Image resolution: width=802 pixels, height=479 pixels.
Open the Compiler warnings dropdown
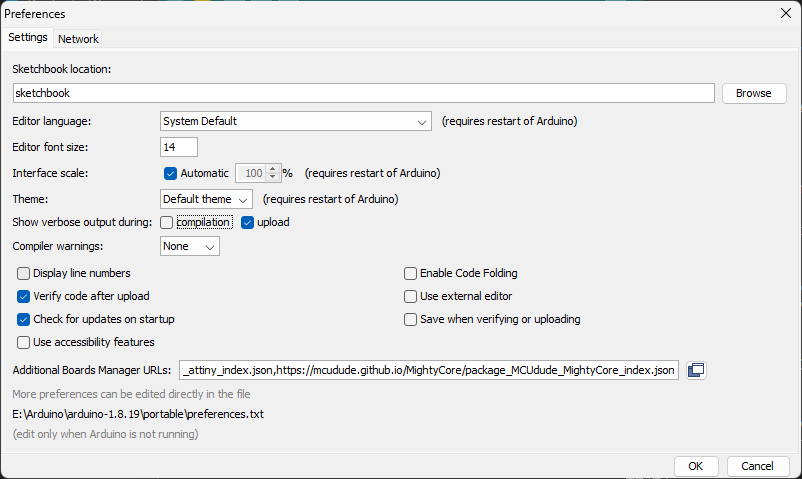(x=190, y=246)
